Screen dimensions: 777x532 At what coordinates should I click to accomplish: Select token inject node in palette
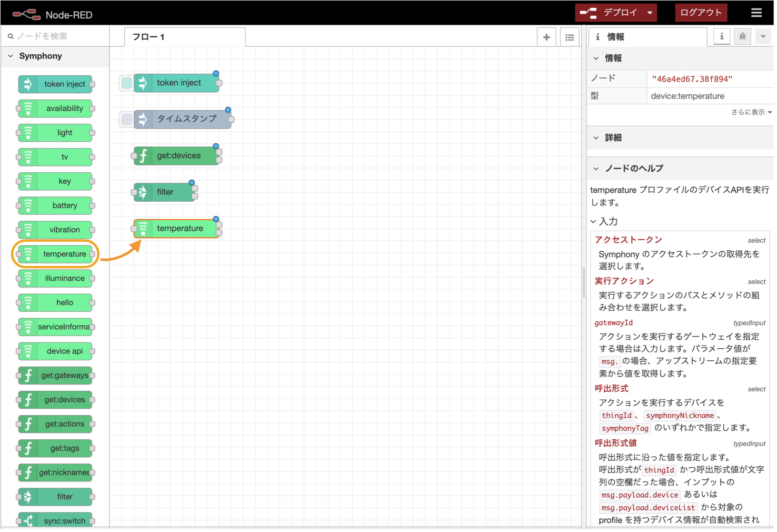(x=55, y=85)
